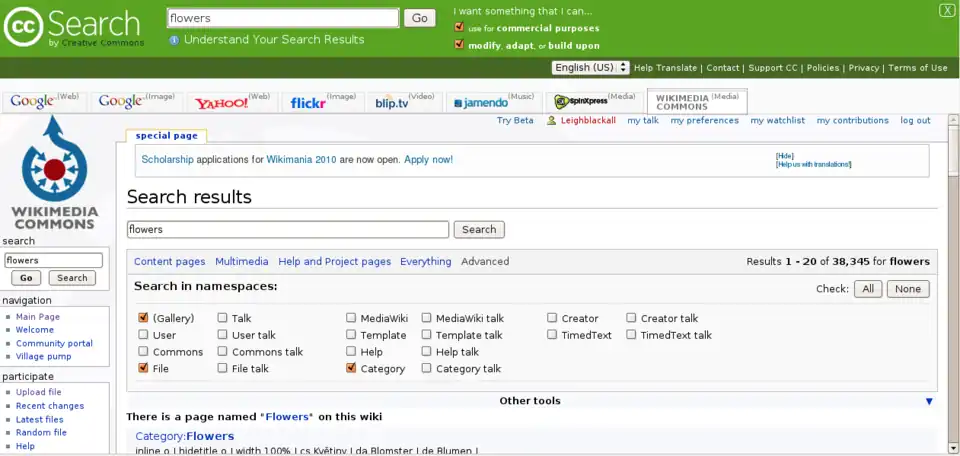Screen dimensions: 960x456
Task: Select the SpinXpress media tab
Action: pos(595,102)
